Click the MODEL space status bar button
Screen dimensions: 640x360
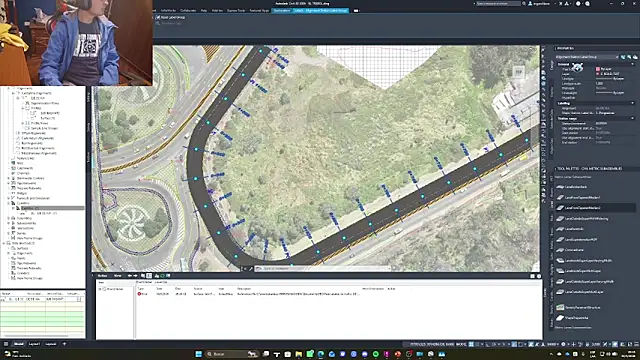461,344
